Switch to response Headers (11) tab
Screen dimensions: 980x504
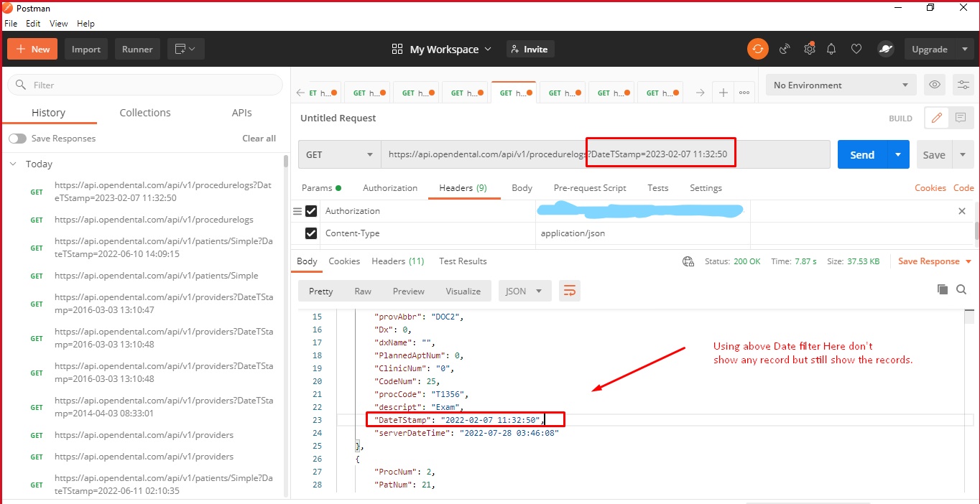(x=397, y=261)
